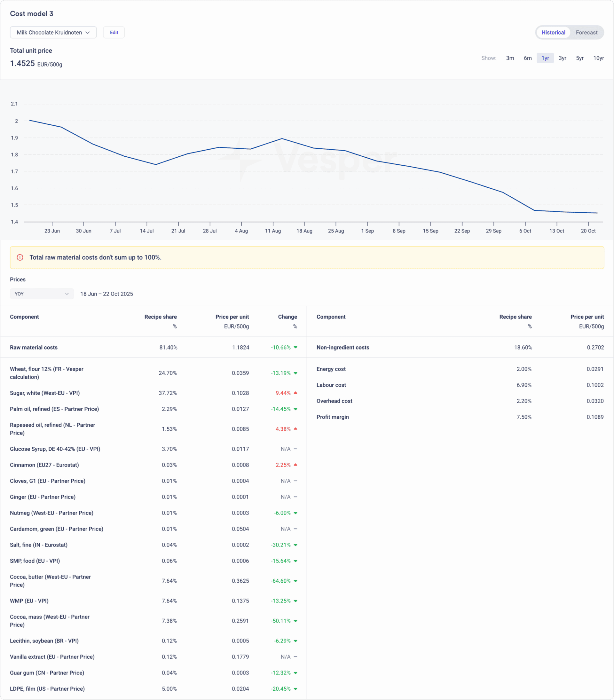Click the Profit margin row
Screen dimensions: 614x700
[333, 417]
